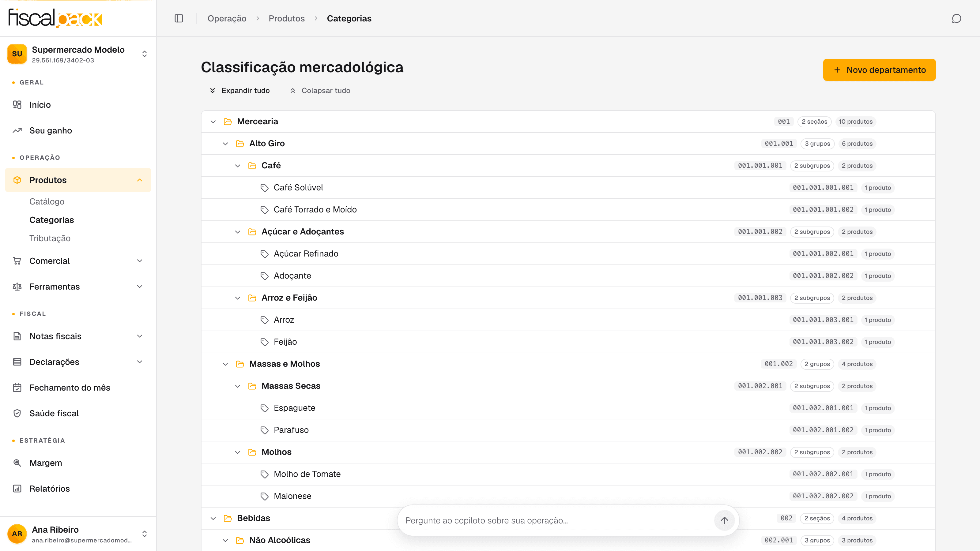This screenshot has width=980, height=551.
Task: Click the Seu ganho trend icon
Action: [x=17, y=130]
